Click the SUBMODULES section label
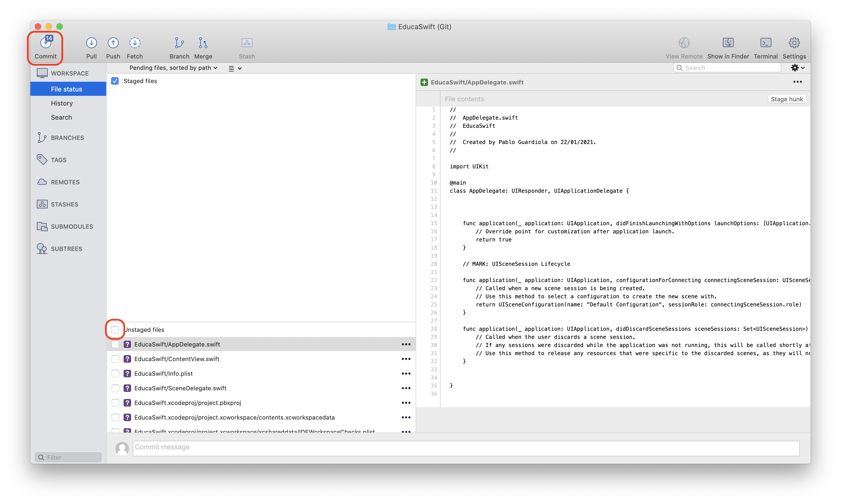The image size is (841, 504). click(72, 226)
